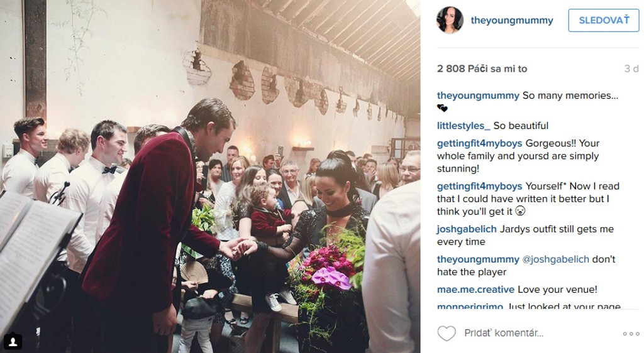Show tagged people icon on photo
Viewport: 644px width, 353px height.
point(13,342)
